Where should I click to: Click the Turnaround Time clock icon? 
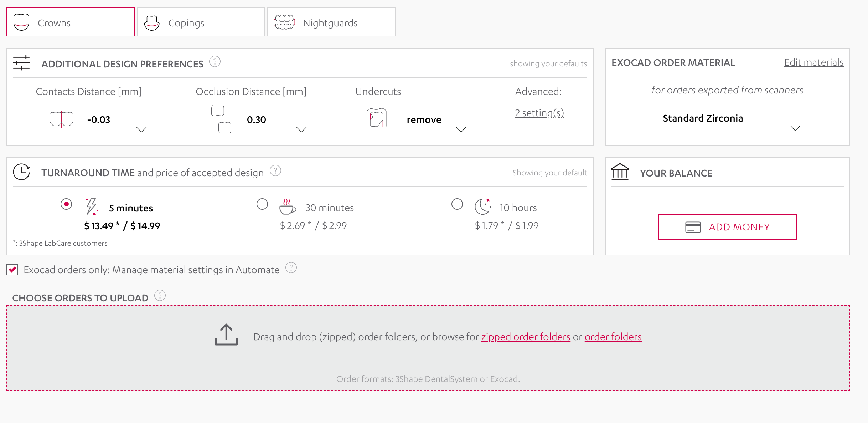click(x=21, y=172)
